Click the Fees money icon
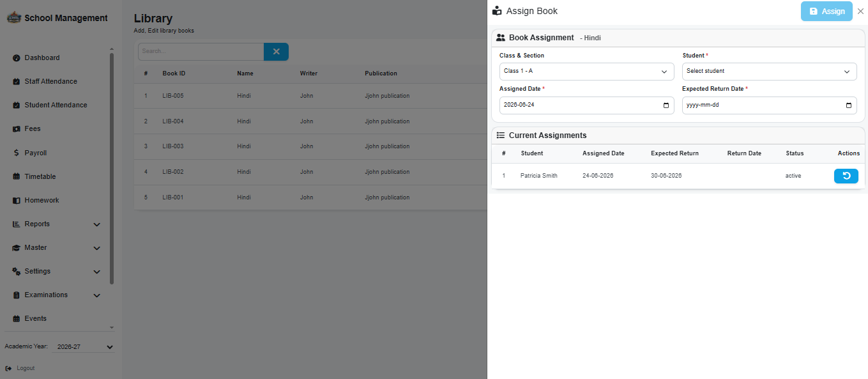 [x=17, y=129]
